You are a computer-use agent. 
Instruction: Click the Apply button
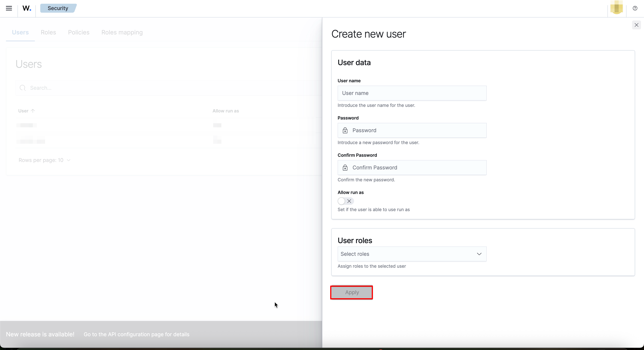click(x=351, y=292)
